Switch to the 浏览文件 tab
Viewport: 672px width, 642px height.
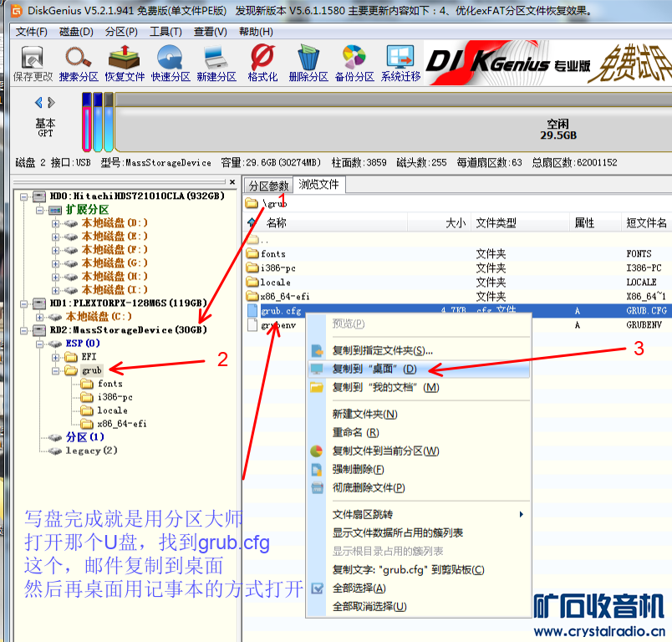pyautogui.click(x=318, y=184)
